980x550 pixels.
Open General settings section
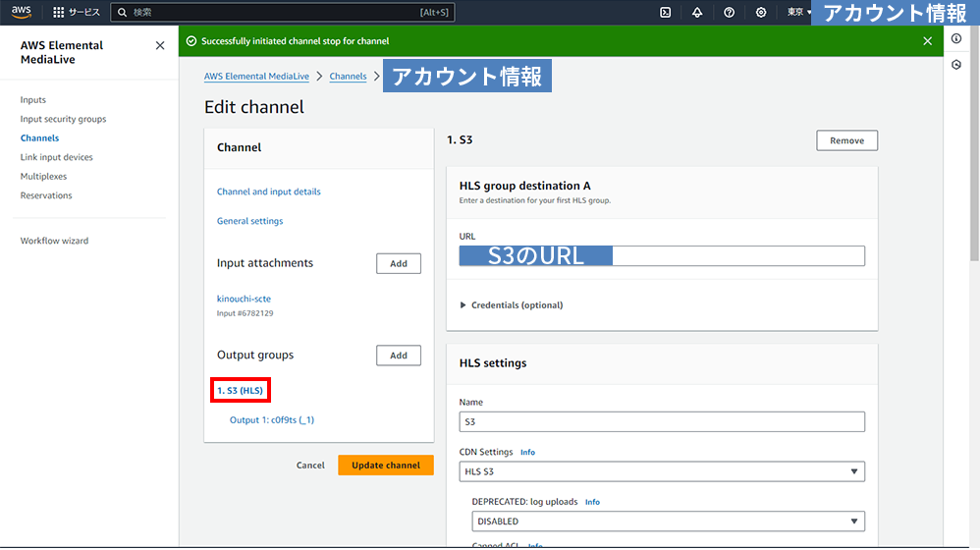250,221
